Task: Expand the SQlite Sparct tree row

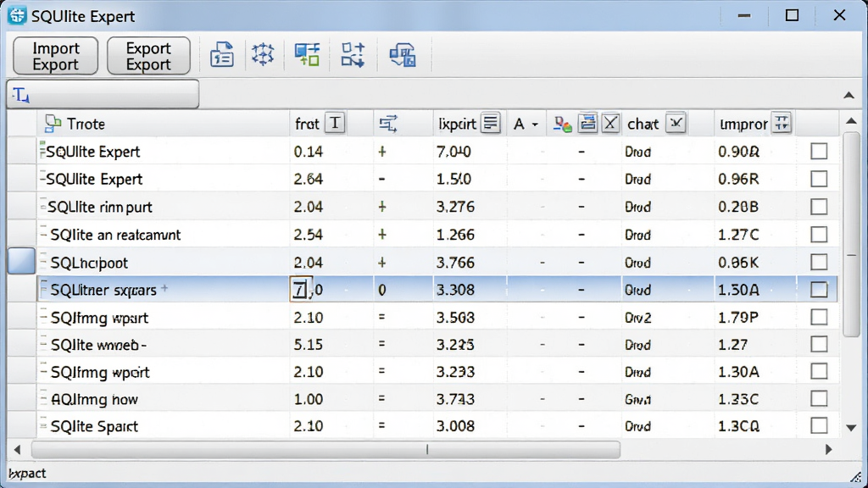Action: (44, 425)
